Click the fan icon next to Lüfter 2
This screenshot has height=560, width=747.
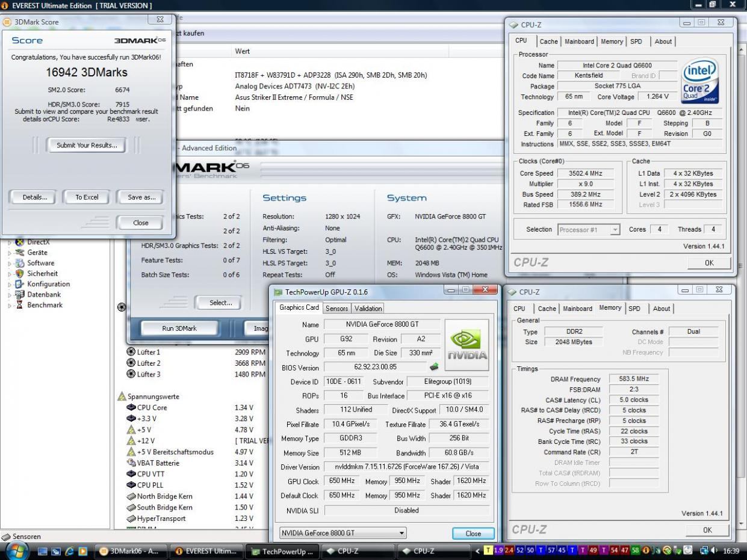click(131, 363)
